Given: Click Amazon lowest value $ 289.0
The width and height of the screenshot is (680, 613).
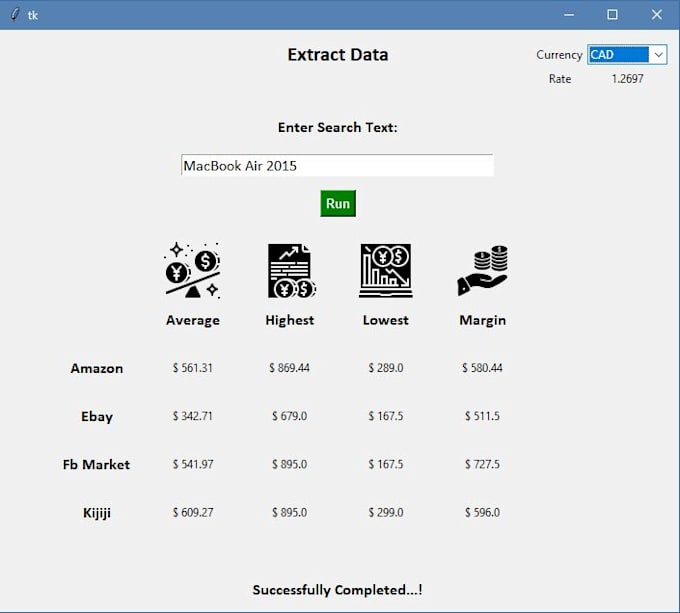Looking at the screenshot, I should (386, 368).
